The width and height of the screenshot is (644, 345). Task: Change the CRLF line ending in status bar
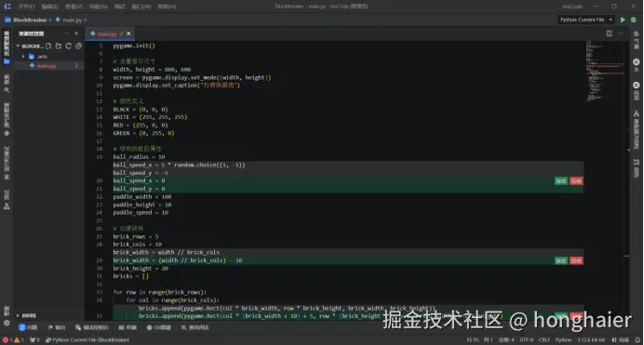point(544,340)
